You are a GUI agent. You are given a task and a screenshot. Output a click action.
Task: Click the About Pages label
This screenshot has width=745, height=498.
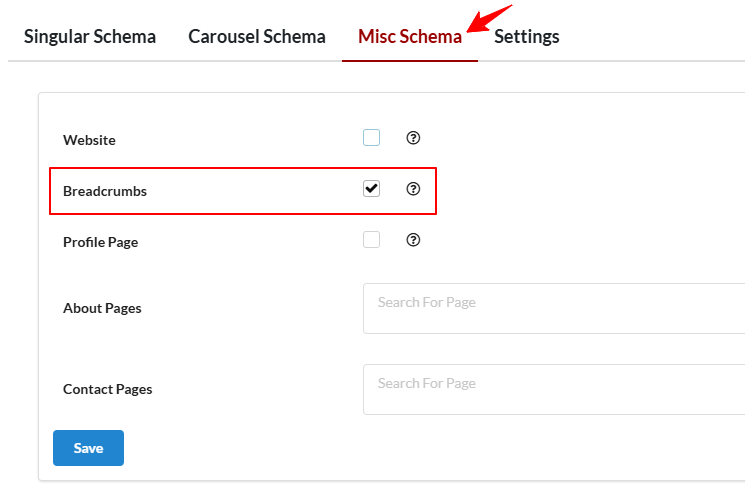[x=102, y=308]
